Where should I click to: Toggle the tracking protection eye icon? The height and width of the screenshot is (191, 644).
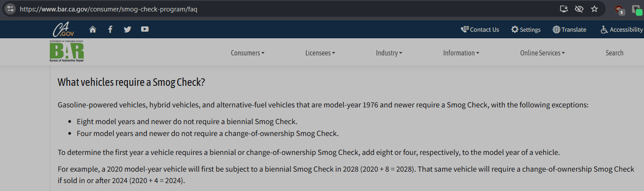[x=579, y=9]
